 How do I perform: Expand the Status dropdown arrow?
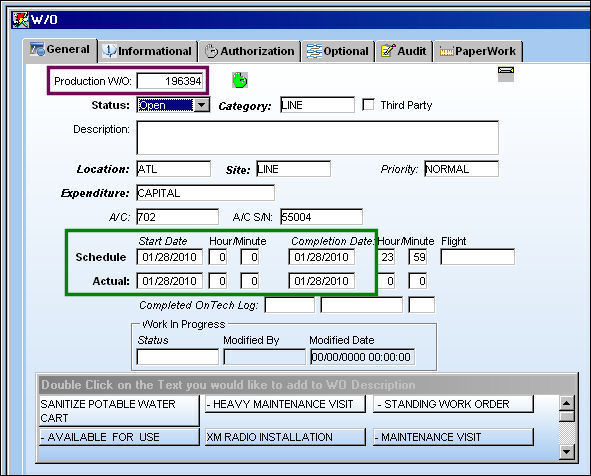[202, 105]
